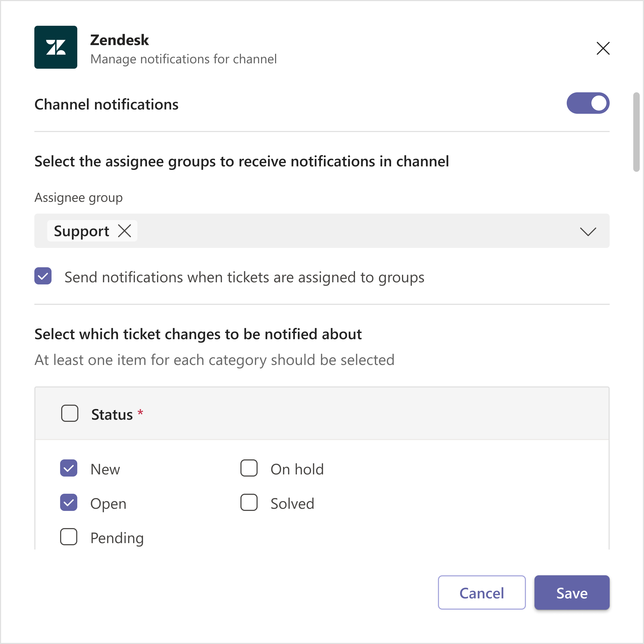The width and height of the screenshot is (644, 644).
Task: Close the Zendesk notifications dialog
Action: [x=603, y=48]
